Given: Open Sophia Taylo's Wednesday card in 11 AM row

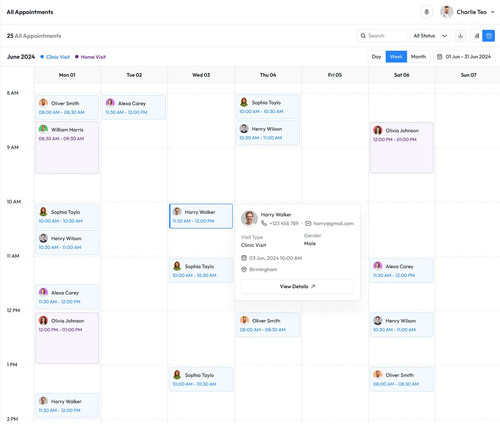Looking at the screenshot, I should [201, 270].
